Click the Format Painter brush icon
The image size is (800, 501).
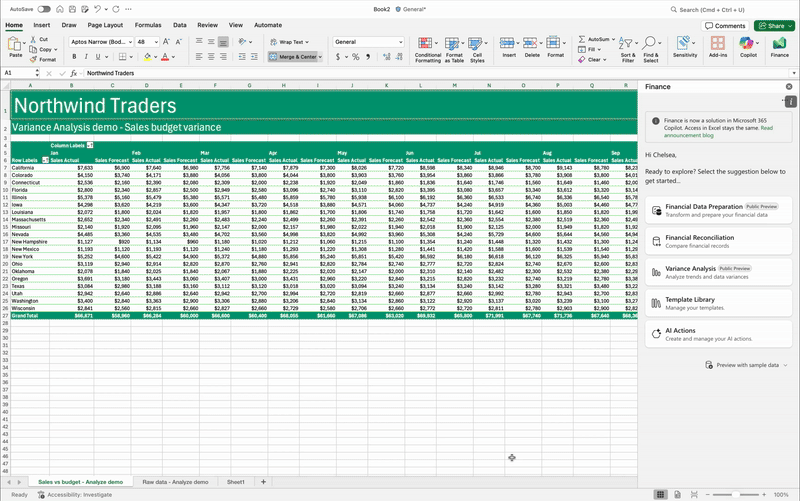pyautogui.click(x=35, y=59)
